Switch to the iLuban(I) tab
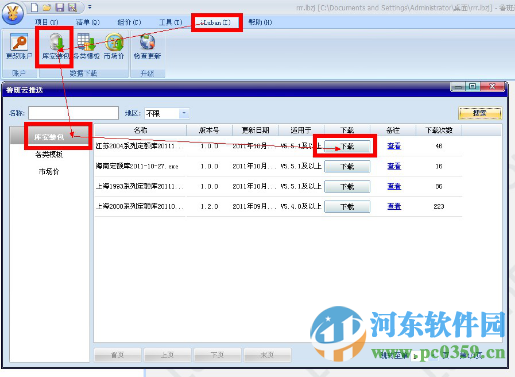The height and width of the screenshot is (377, 515). click(215, 22)
